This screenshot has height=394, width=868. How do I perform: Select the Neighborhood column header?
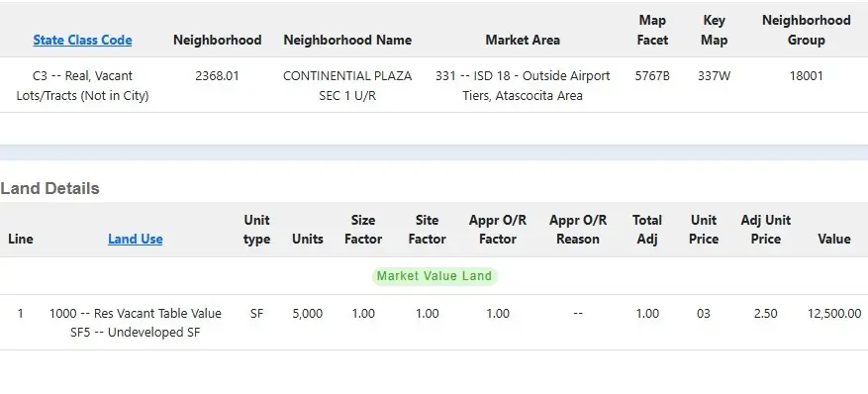(x=218, y=40)
